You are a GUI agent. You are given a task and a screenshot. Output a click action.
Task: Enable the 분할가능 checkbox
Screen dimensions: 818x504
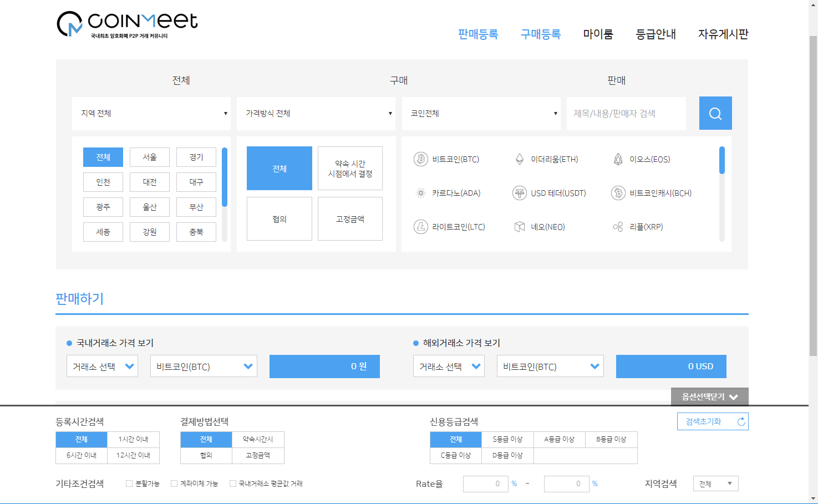pos(129,483)
